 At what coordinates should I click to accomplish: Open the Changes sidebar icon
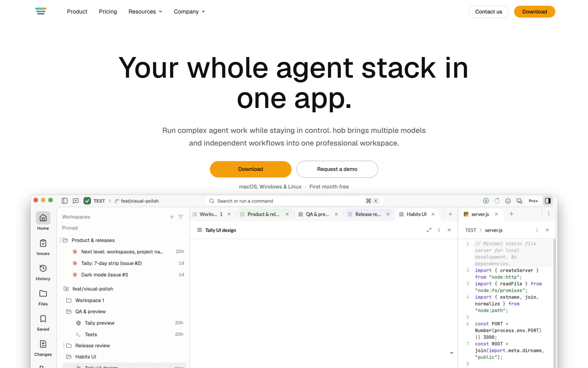coord(43,344)
